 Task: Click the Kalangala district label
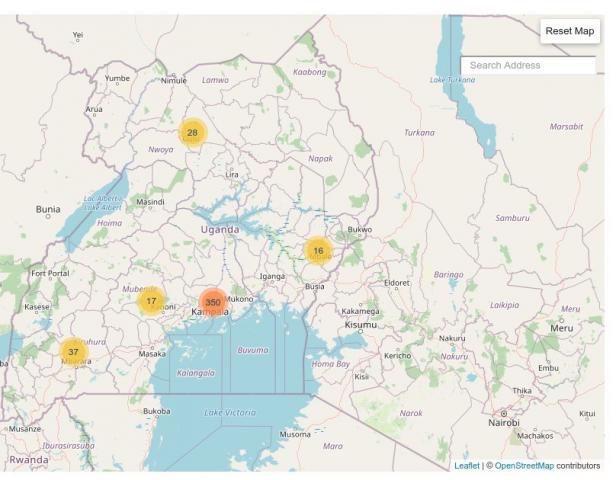click(196, 373)
